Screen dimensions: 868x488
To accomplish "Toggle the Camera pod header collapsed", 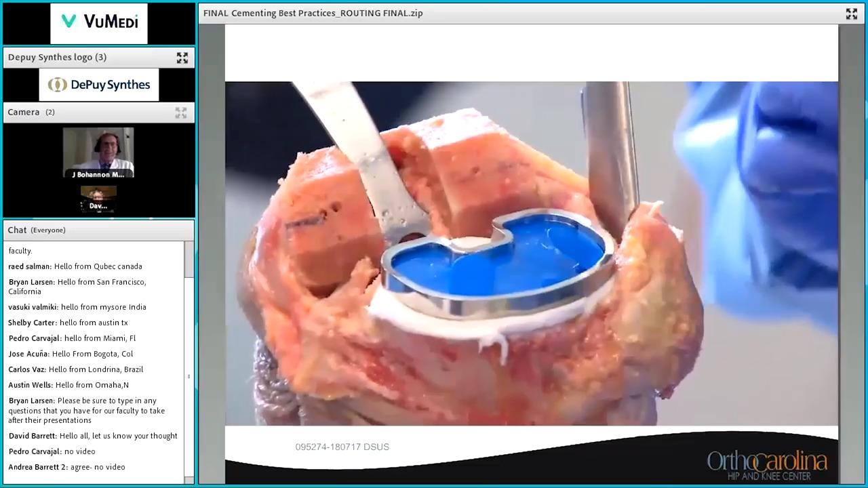I will pyautogui.click(x=81, y=112).
